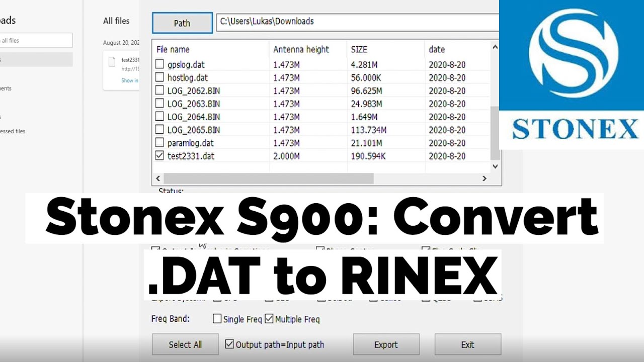
Task: Click the 96.625M size of LOG_2062.BIN
Action: click(366, 90)
